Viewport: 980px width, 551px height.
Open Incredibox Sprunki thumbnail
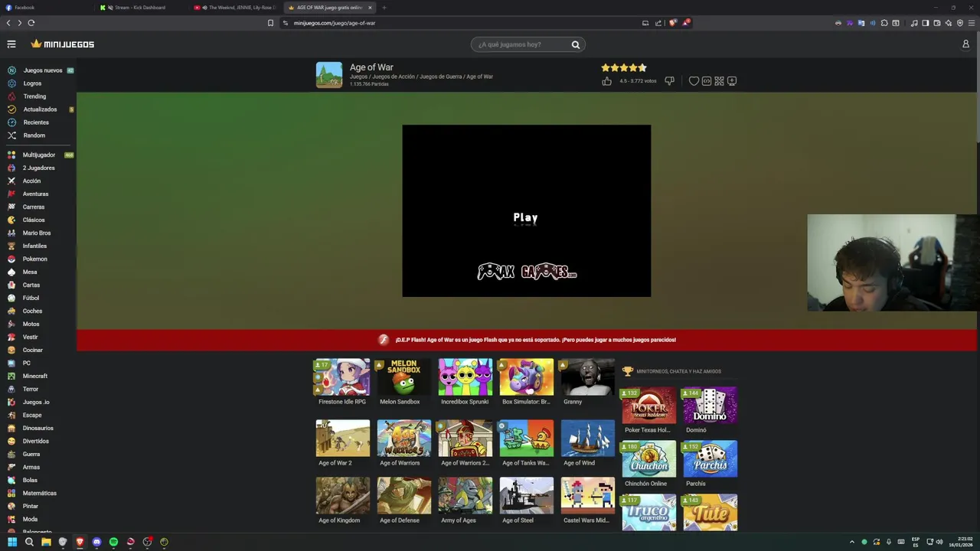click(x=465, y=377)
